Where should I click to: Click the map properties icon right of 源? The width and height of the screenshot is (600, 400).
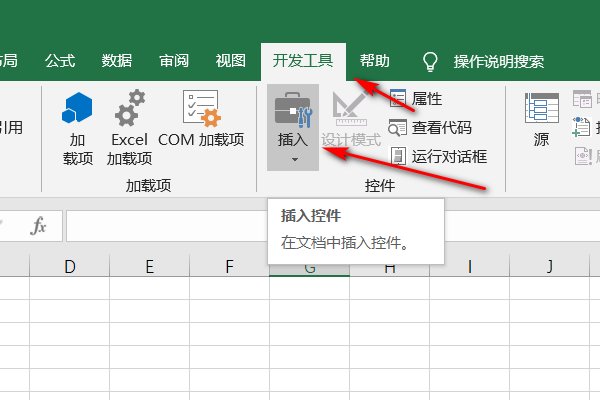[x=582, y=99]
